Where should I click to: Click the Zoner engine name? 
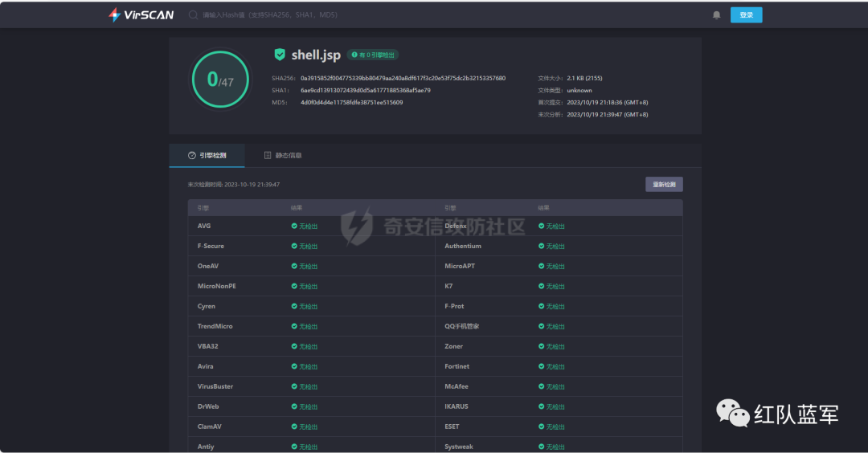pyautogui.click(x=453, y=346)
